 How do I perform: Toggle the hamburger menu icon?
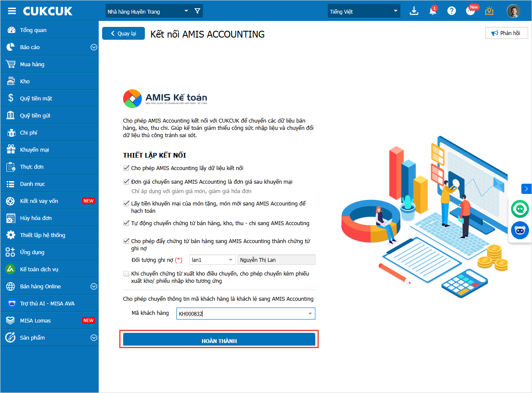click(x=12, y=11)
